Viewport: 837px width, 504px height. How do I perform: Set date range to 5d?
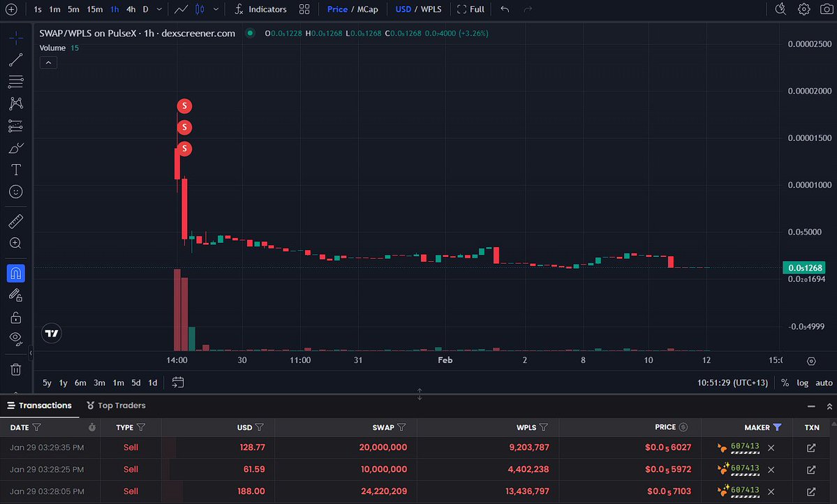point(136,383)
